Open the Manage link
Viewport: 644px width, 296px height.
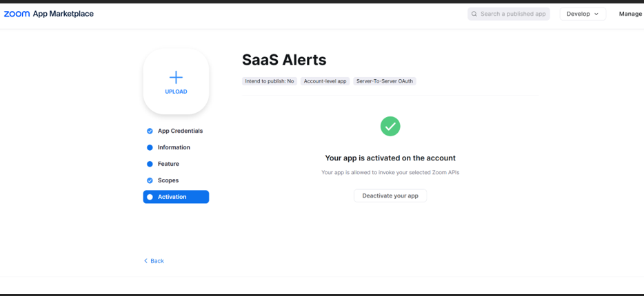pyautogui.click(x=630, y=14)
